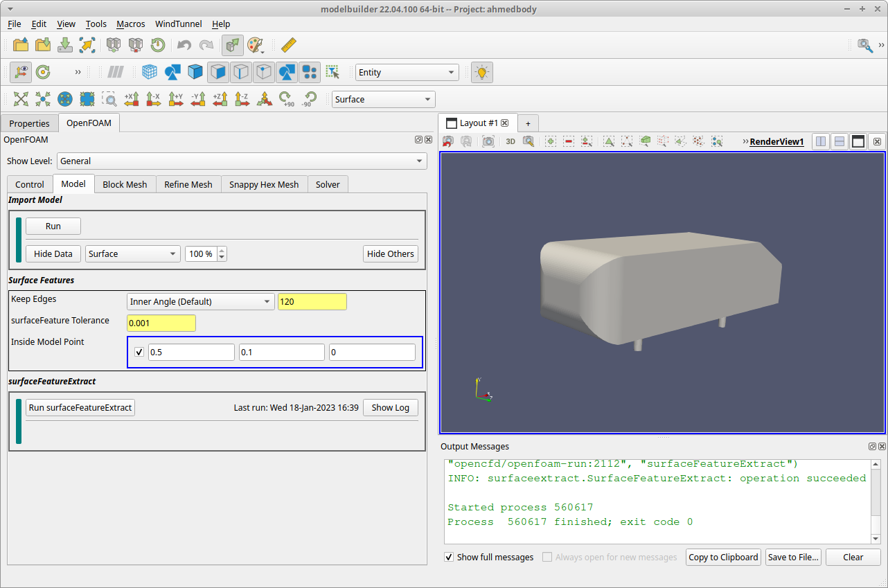The height and width of the screenshot is (588, 888).
Task: Open the Surface representation dropdown in toolbar
Action: tap(384, 99)
